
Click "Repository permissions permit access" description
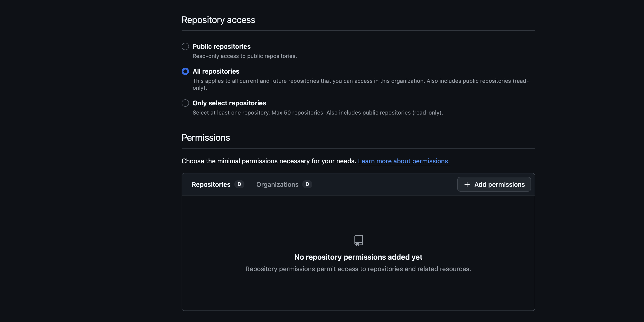coord(358,269)
